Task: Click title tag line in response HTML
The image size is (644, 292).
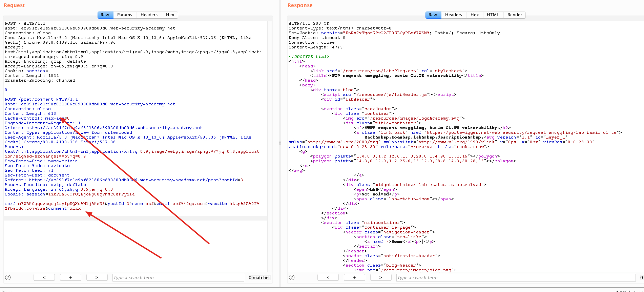Action: click(397, 76)
